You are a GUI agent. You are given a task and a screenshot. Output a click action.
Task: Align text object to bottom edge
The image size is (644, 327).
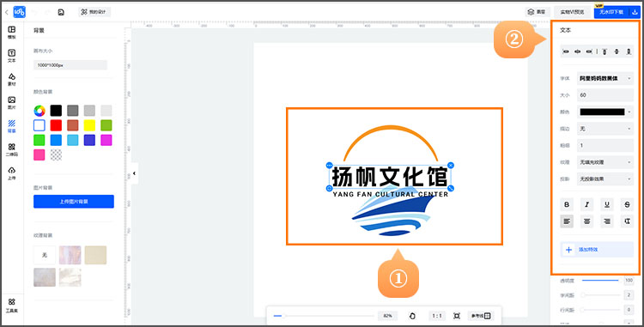tap(629, 51)
